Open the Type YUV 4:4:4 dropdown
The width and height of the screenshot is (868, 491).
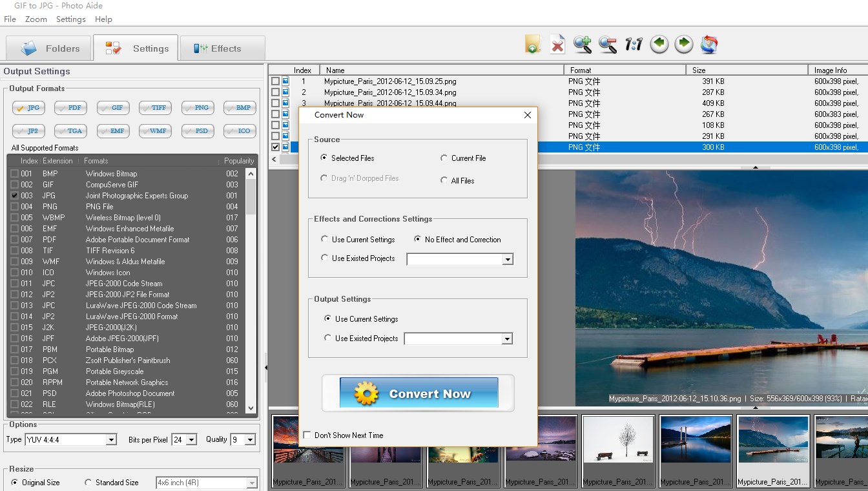pos(111,440)
